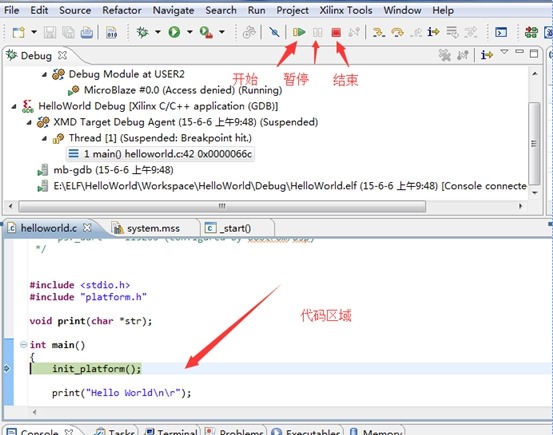Click the Step Into toolbar icon
Screen dimensions: 553x435
[x=378, y=32]
